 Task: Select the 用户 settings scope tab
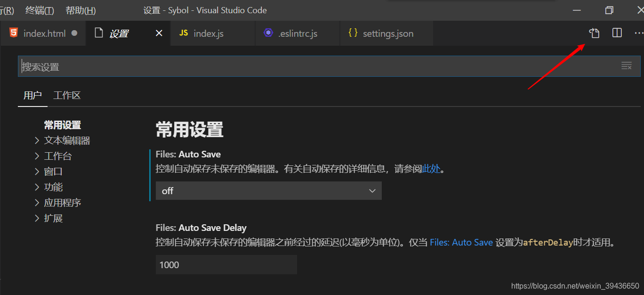(32, 96)
